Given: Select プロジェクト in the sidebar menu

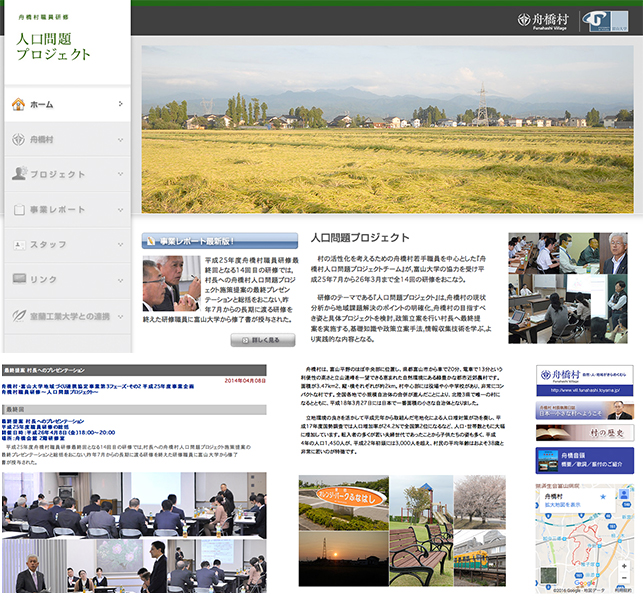Looking at the screenshot, I should 68,174.
